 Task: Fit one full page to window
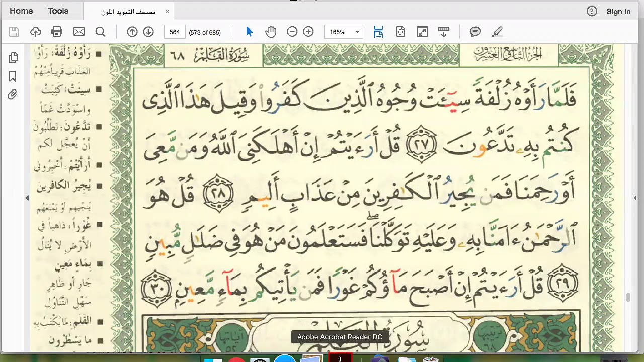click(400, 32)
